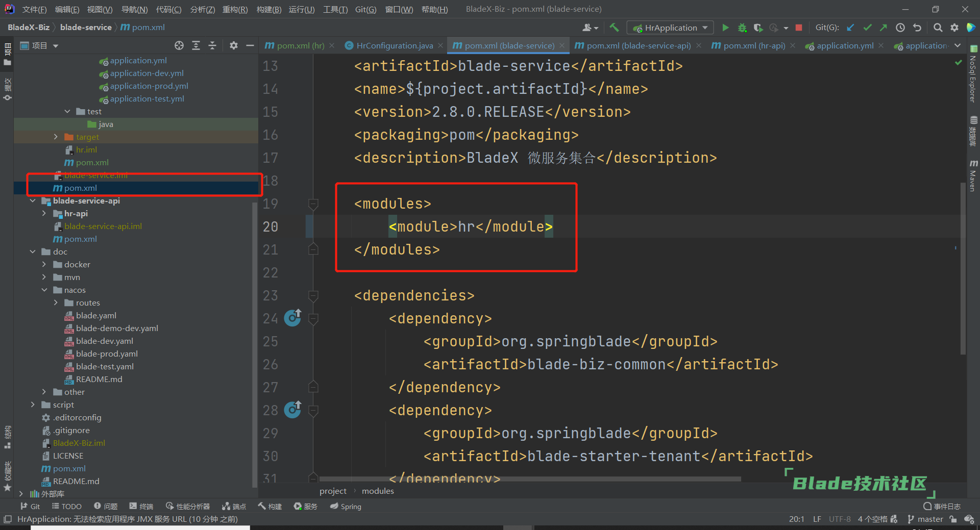Run with coverage shield icon
980x530 pixels.
tap(758, 28)
